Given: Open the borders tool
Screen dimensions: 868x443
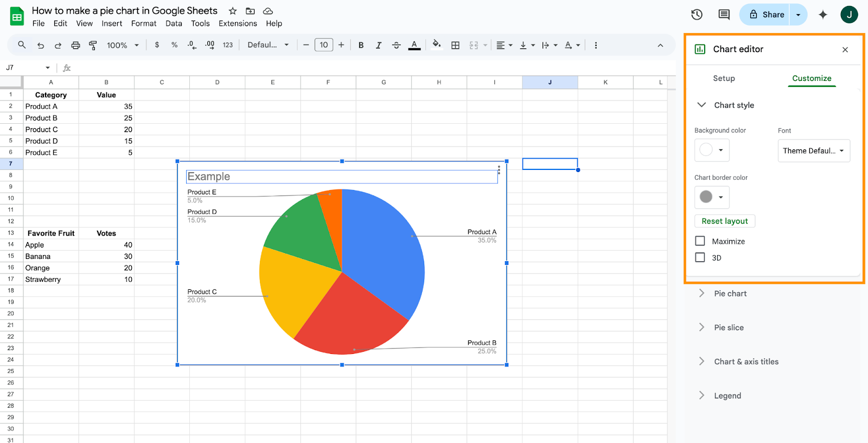Looking at the screenshot, I should (455, 45).
